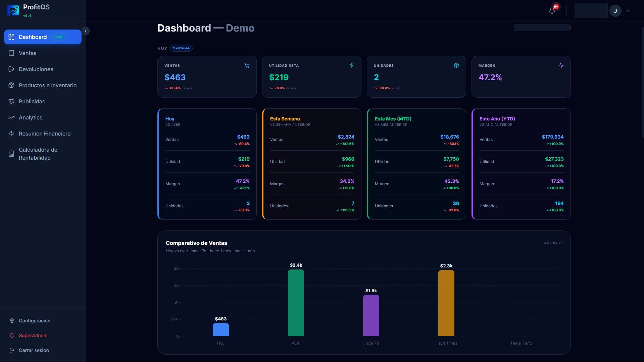Click the v6.6 version label
Image resolution: width=644 pixels, height=362 pixels.
coord(27,16)
